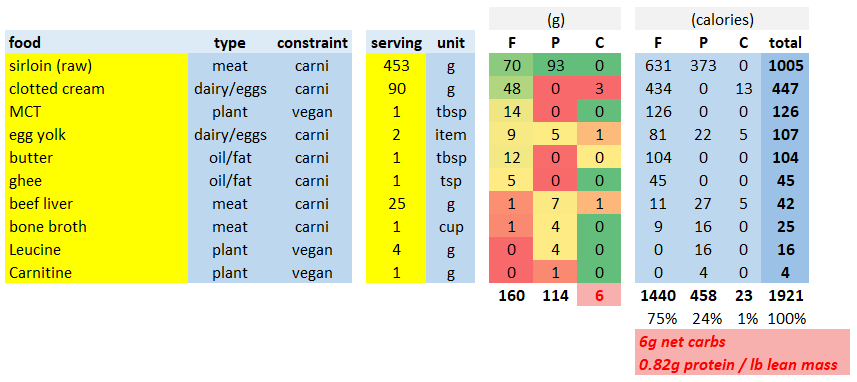
Task: Select the sirloin serving cell 453
Action: [x=396, y=66]
